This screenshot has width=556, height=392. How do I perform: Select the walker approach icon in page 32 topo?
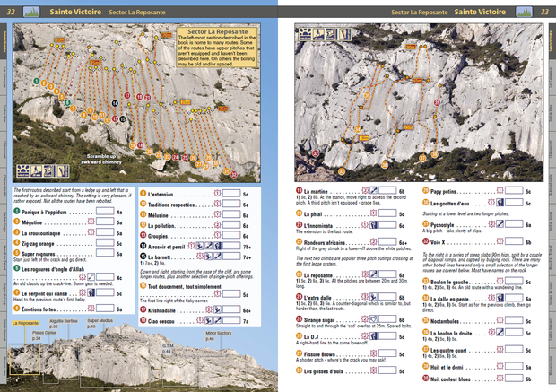click(x=36, y=171)
